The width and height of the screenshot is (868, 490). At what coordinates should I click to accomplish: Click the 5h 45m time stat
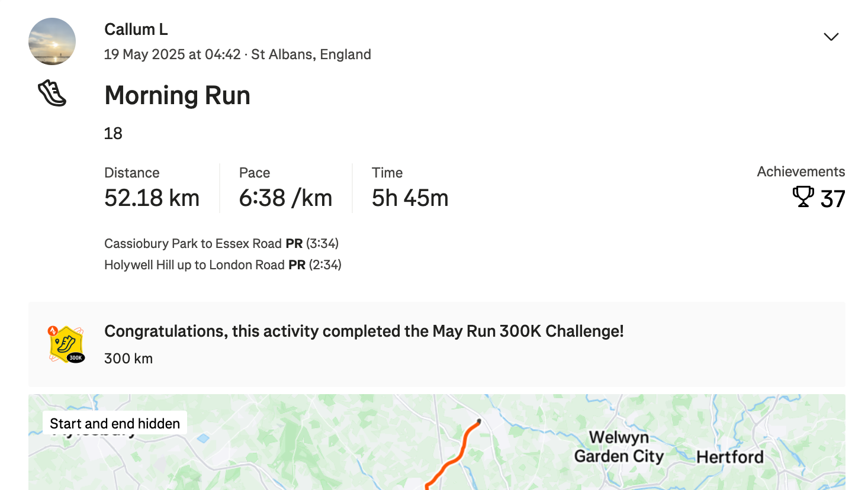(x=410, y=198)
